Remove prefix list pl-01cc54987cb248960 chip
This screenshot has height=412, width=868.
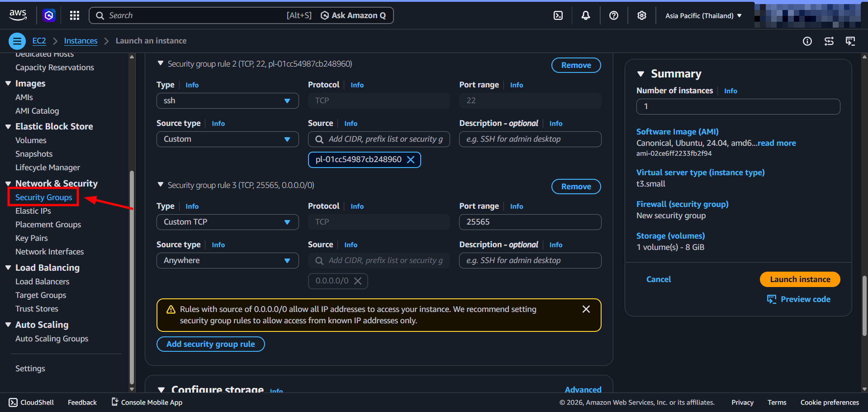point(411,160)
